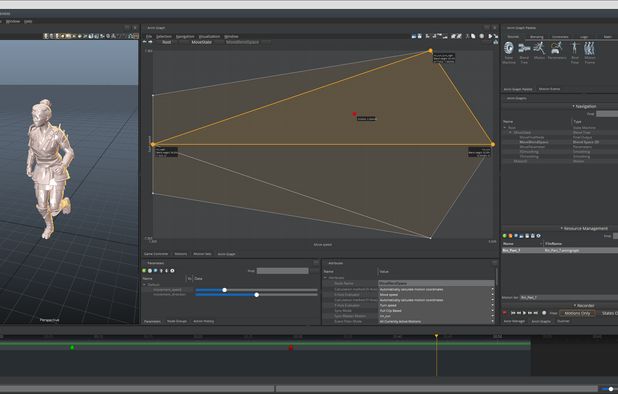Click the green add icon in Parameters panel

144,271
